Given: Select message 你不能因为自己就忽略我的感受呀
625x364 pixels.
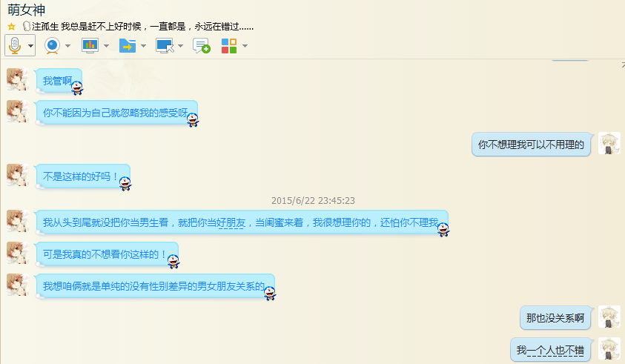Looking at the screenshot, I should point(116,113).
